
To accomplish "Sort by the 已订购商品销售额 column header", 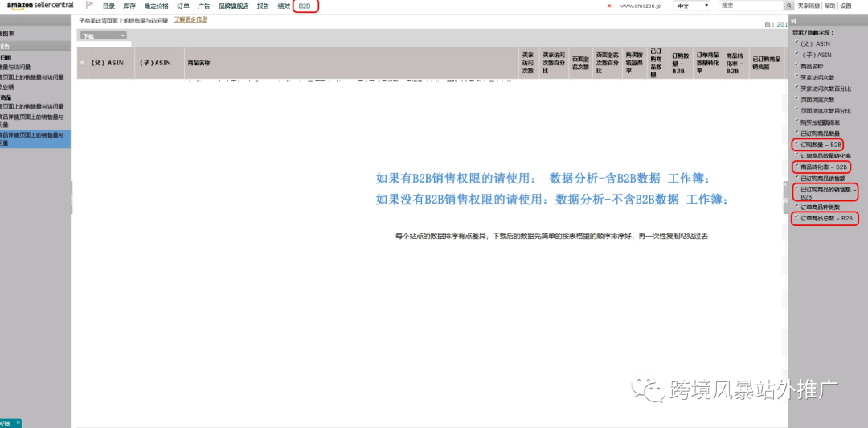I will click(x=766, y=64).
